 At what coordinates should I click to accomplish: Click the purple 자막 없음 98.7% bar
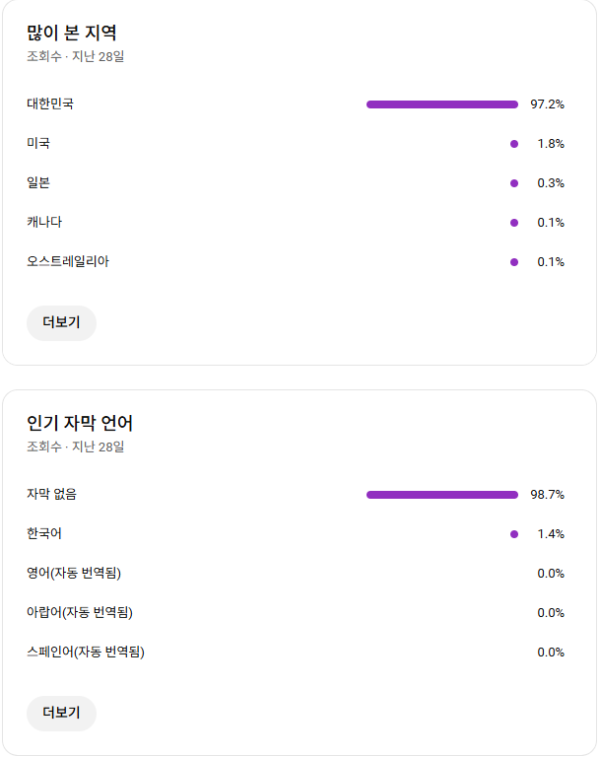pos(442,494)
